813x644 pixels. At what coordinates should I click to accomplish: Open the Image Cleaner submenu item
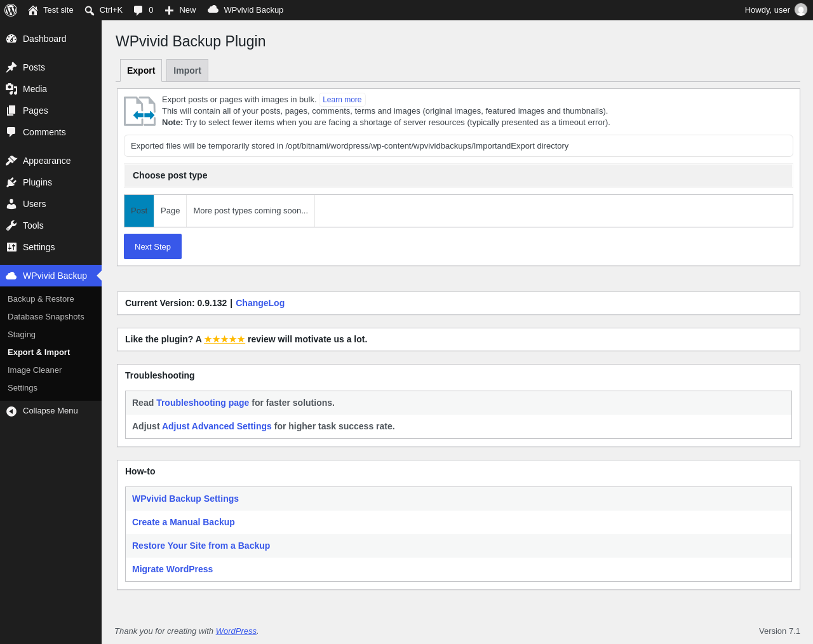[34, 370]
